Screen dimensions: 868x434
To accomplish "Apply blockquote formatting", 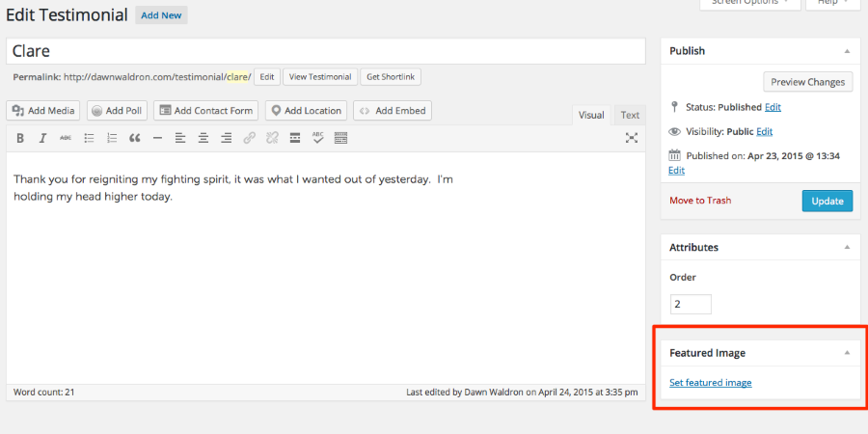I will click(135, 138).
